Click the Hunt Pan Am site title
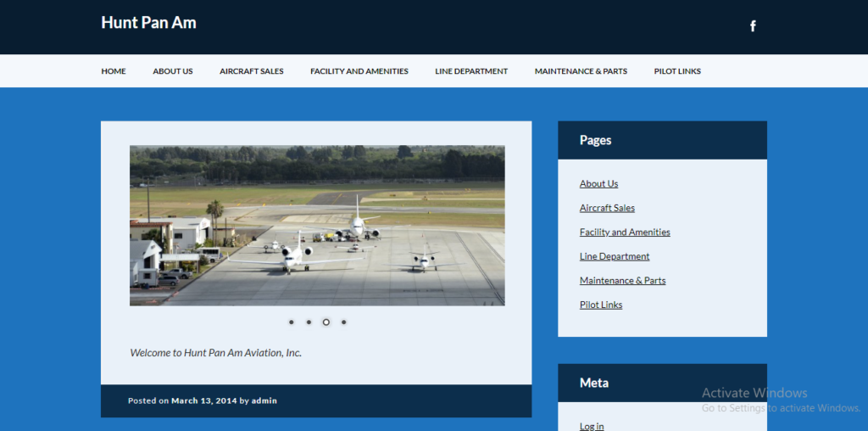The height and width of the screenshot is (431, 868). [x=148, y=23]
